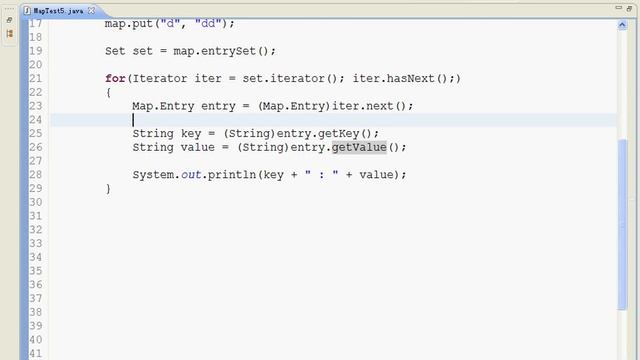Click the italic 'out' field on line 28
Screen dimensions: 640x360
click(x=191, y=175)
